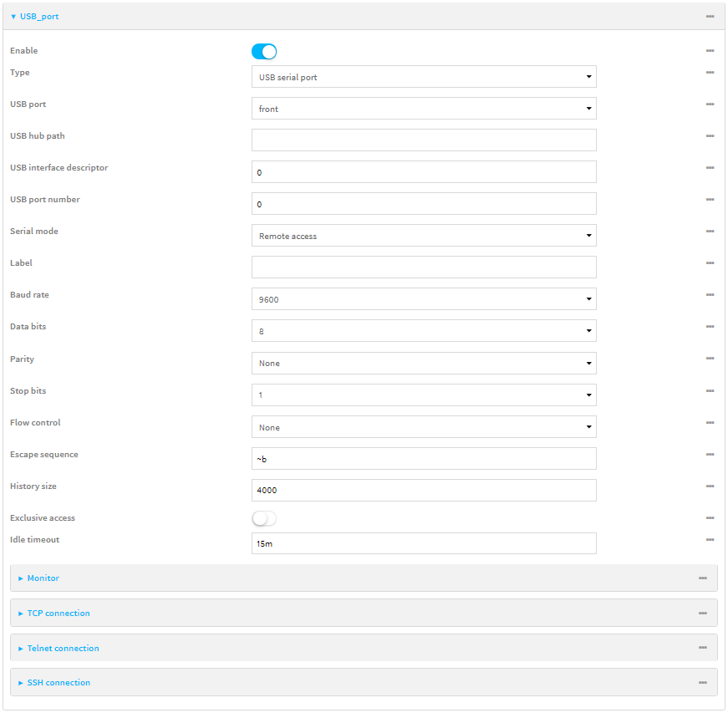Change the Flow control dropdown

tap(423, 427)
